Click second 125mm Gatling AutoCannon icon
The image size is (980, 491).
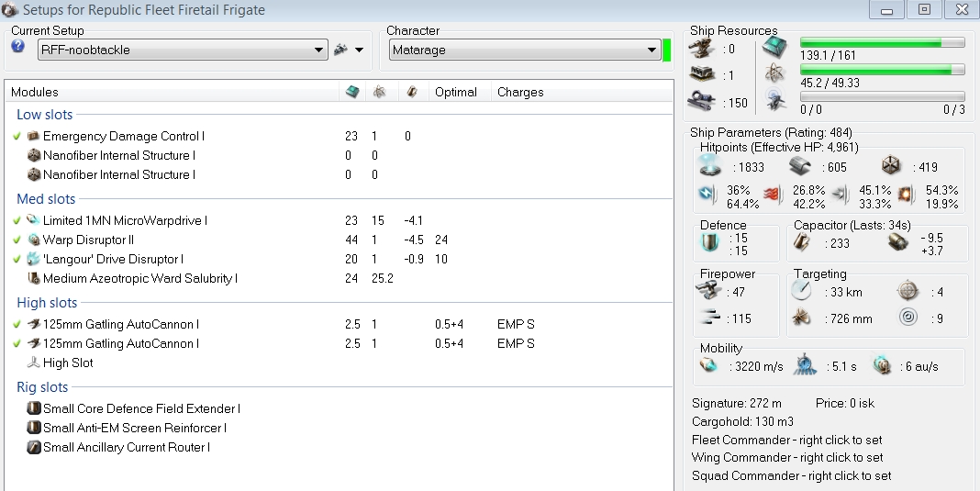[x=34, y=343]
